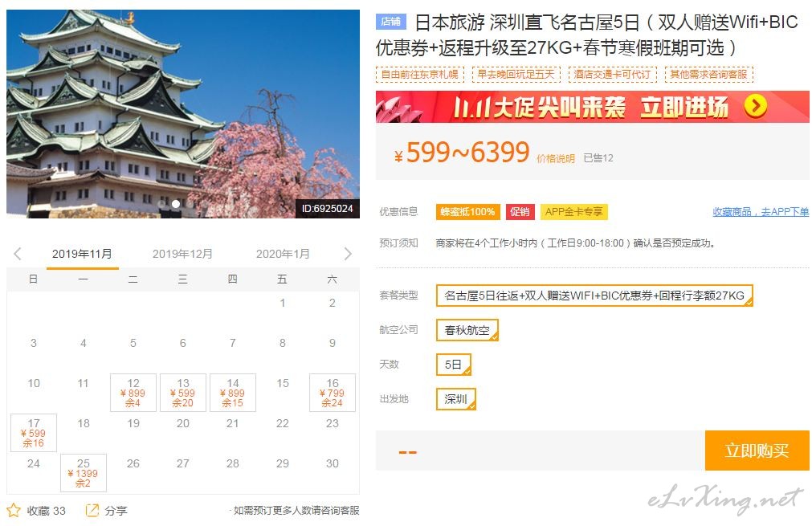812x526 pixels.
Task: Open the 收藏商品，去APP下单 link
Action: tap(761, 212)
